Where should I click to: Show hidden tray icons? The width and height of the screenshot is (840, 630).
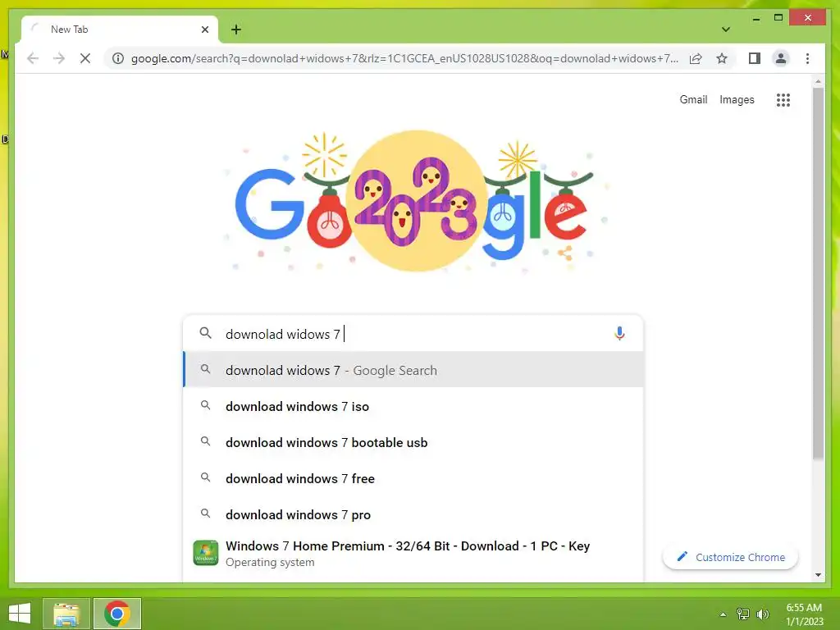723,614
